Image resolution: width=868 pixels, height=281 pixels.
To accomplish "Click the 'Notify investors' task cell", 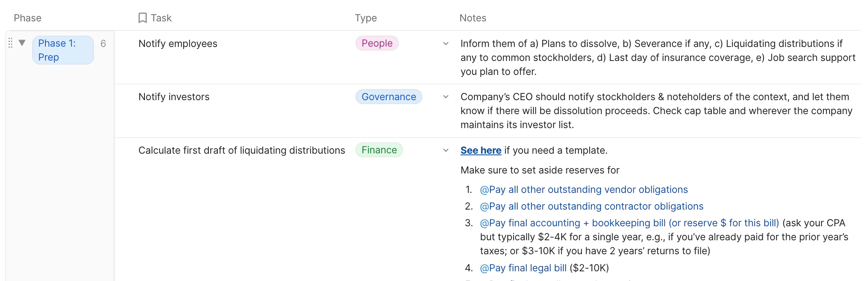I will click(174, 97).
